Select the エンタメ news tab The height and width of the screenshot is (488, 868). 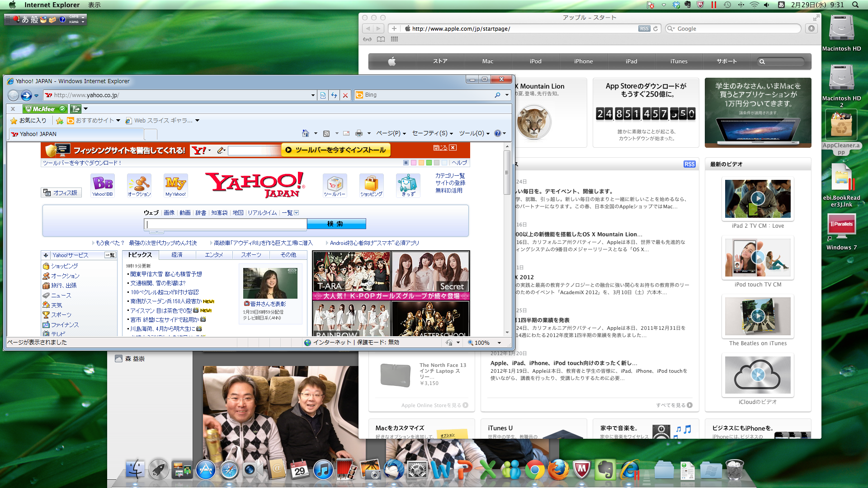click(214, 255)
